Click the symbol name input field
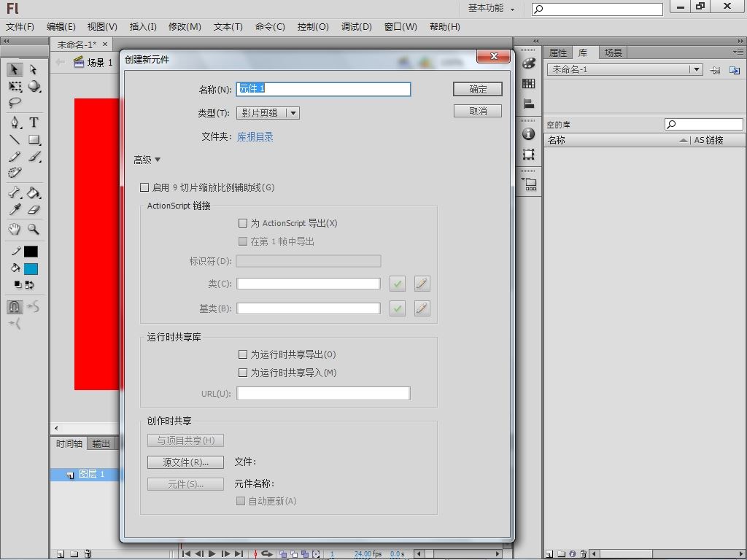747x560 pixels. tap(323, 89)
